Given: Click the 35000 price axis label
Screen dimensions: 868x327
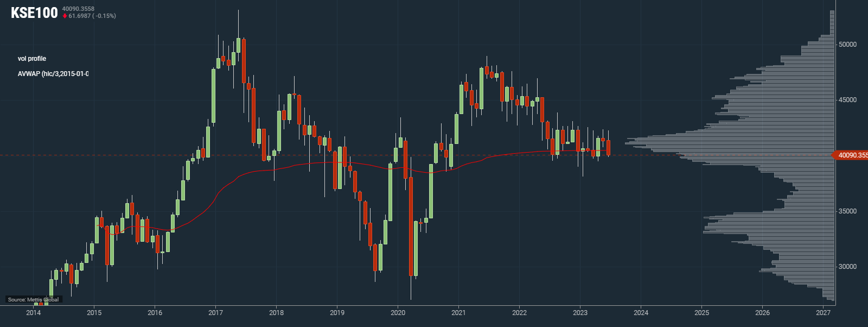Looking at the screenshot, I should coord(847,211).
